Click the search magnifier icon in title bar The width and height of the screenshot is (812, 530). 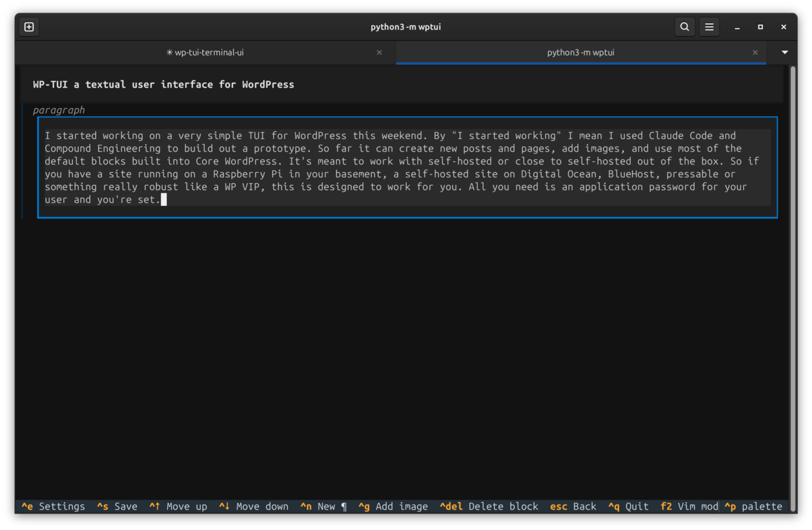click(x=685, y=27)
